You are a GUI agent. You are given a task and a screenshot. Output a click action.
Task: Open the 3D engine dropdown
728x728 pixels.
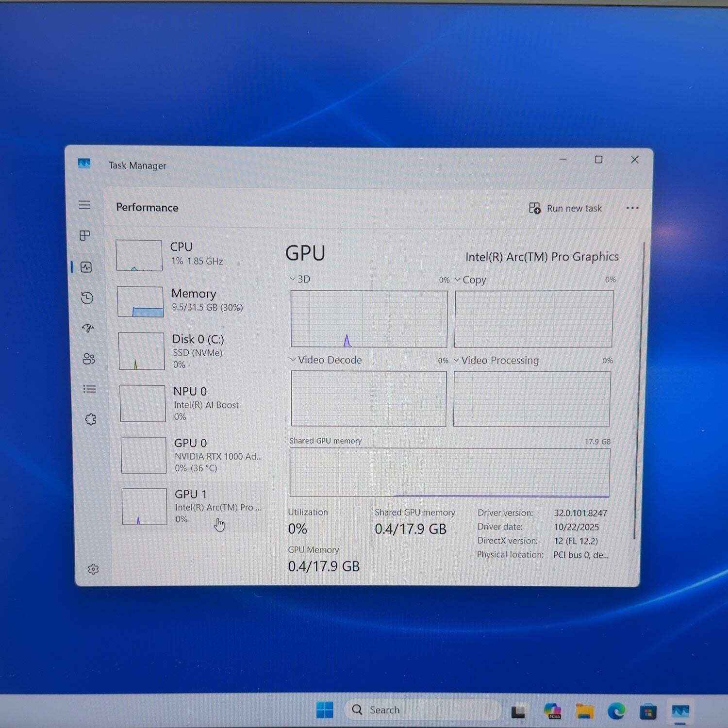point(300,279)
